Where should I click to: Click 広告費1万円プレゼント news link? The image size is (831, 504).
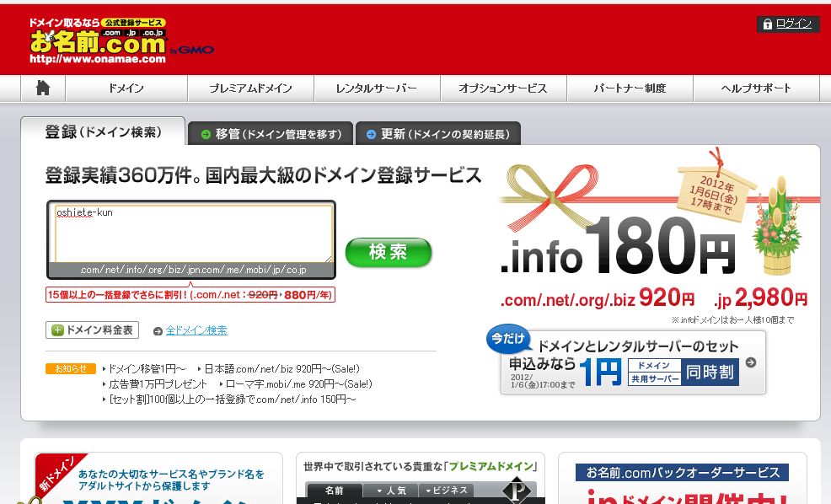click(158, 383)
